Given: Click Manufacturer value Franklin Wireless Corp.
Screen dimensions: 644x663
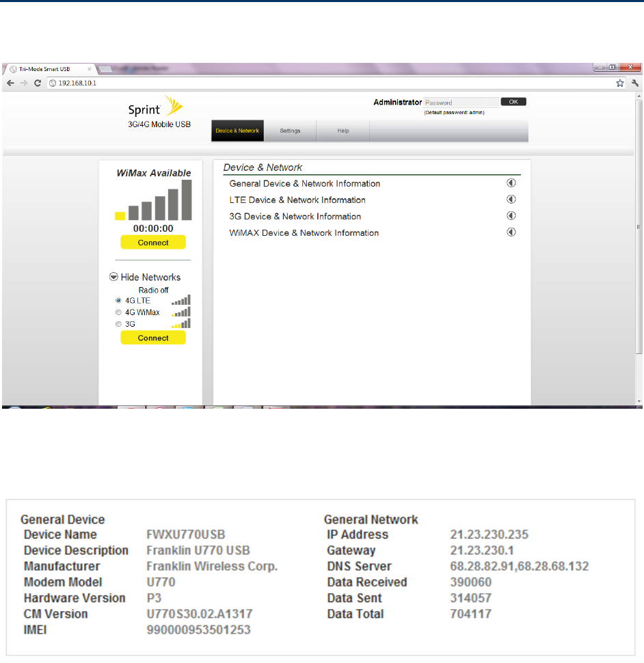Looking at the screenshot, I should pyautogui.click(x=212, y=566).
